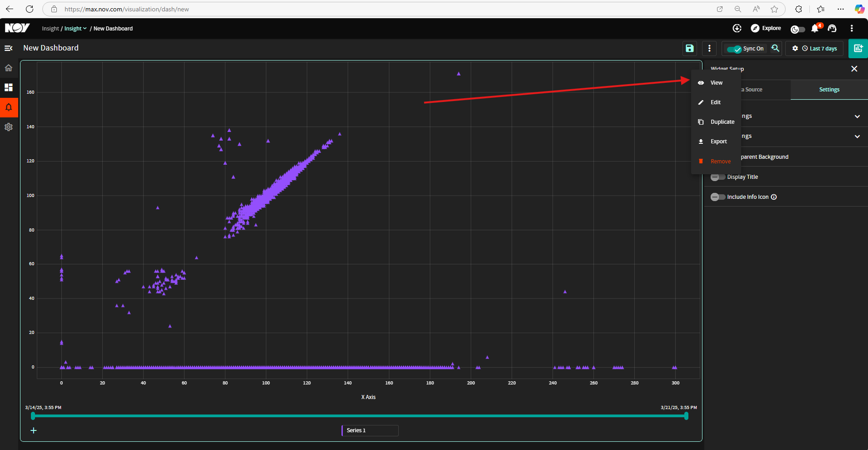Open dashboard three-dot options menu

[x=709, y=48]
